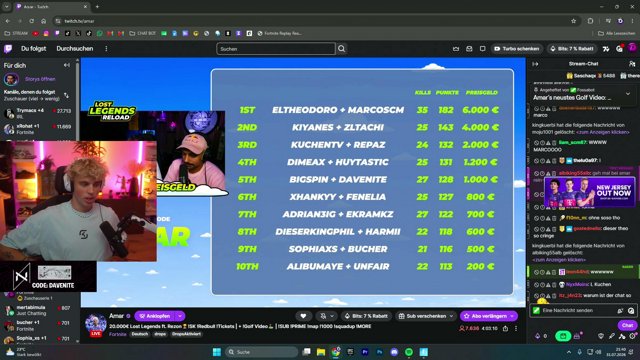Open the Fortnite category link
Viewport: 640px width, 360px height.
(x=118, y=334)
